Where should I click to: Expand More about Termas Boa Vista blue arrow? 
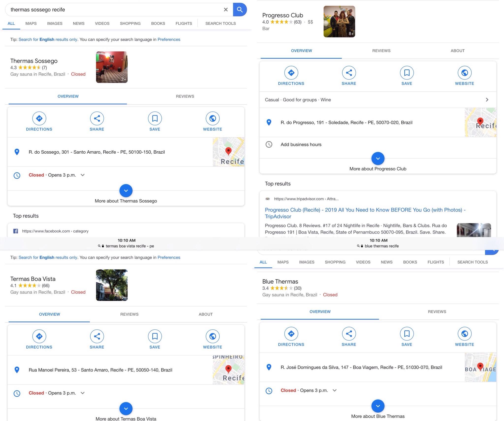126,409
